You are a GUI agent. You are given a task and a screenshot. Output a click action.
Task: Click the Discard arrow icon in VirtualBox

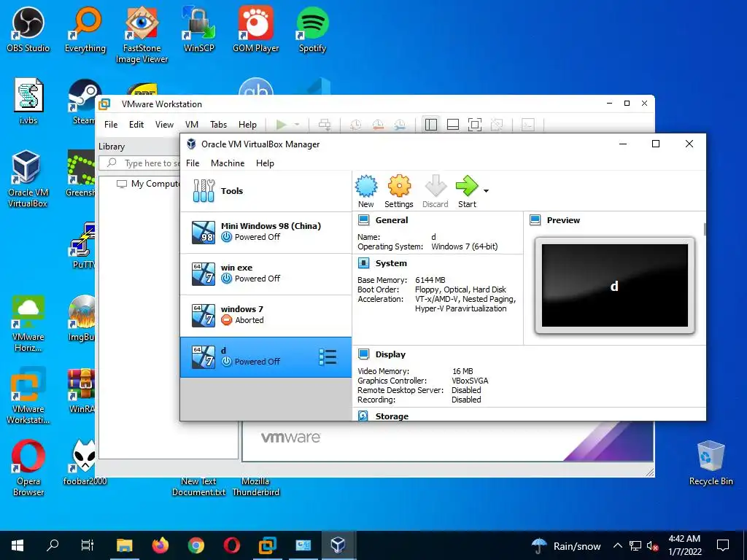(x=436, y=192)
